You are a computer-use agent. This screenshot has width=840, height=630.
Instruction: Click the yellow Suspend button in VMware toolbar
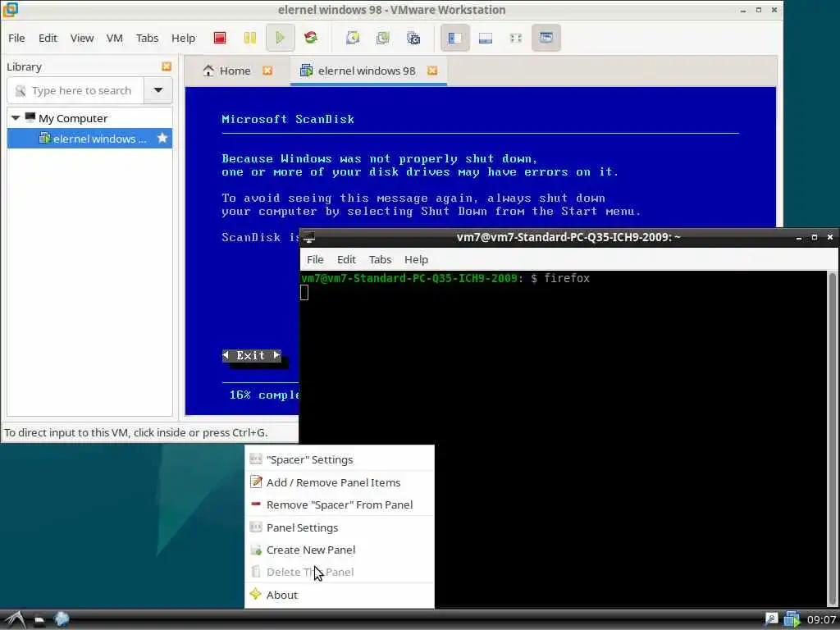tap(249, 38)
